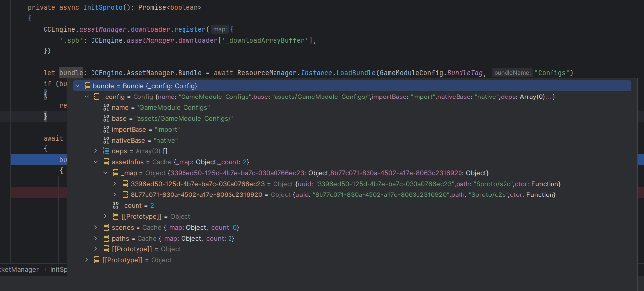
Task: Expand the deps = Array(0) node
Action: click(x=96, y=151)
